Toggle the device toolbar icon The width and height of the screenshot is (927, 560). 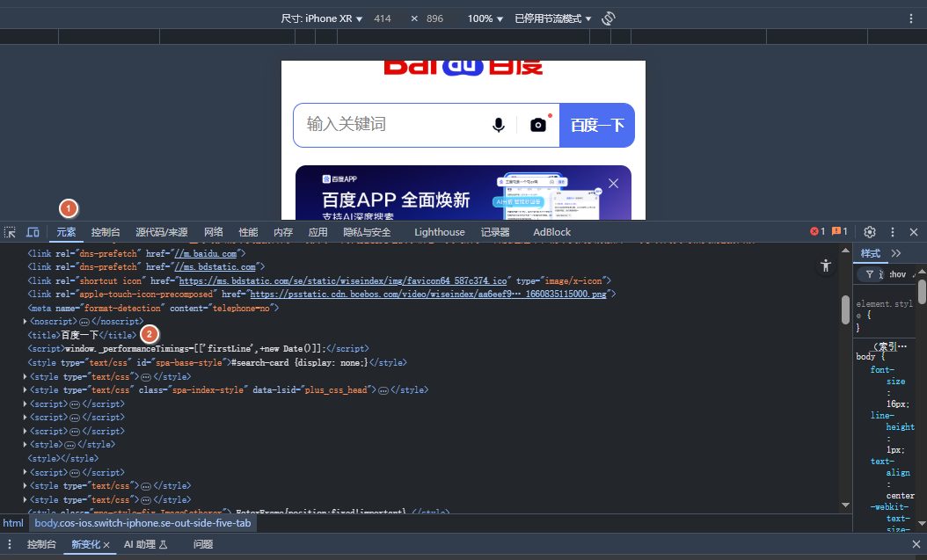click(x=33, y=232)
